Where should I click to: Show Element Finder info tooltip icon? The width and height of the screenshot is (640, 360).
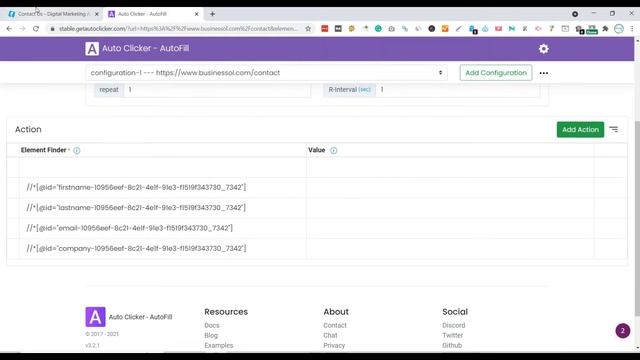click(77, 151)
